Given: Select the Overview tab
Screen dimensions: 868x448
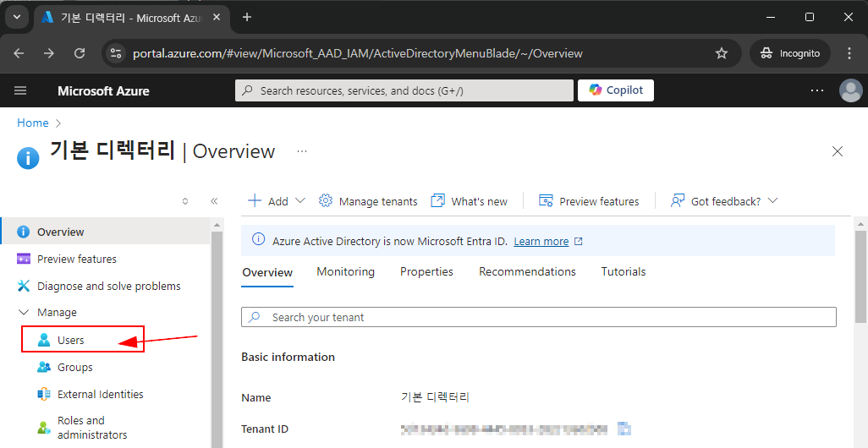Looking at the screenshot, I should tap(267, 272).
